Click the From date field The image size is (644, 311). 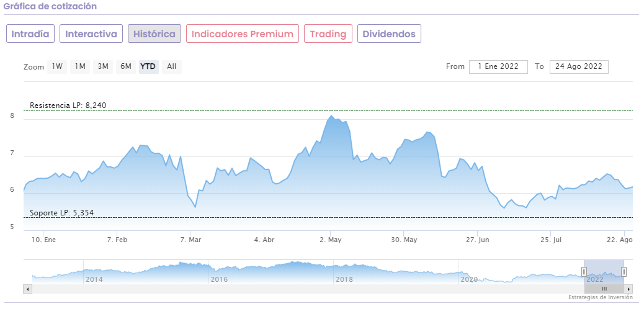point(498,66)
